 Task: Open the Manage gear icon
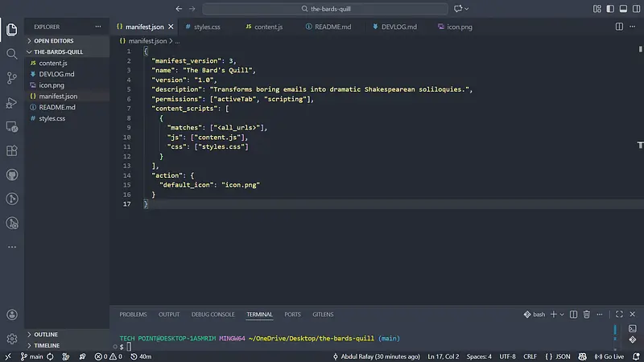point(12,339)
